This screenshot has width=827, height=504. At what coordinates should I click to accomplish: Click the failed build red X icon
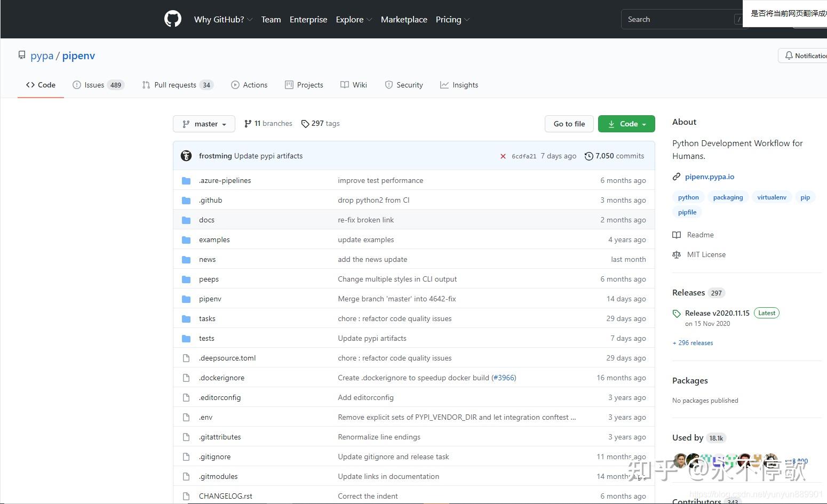pos(503,156)
